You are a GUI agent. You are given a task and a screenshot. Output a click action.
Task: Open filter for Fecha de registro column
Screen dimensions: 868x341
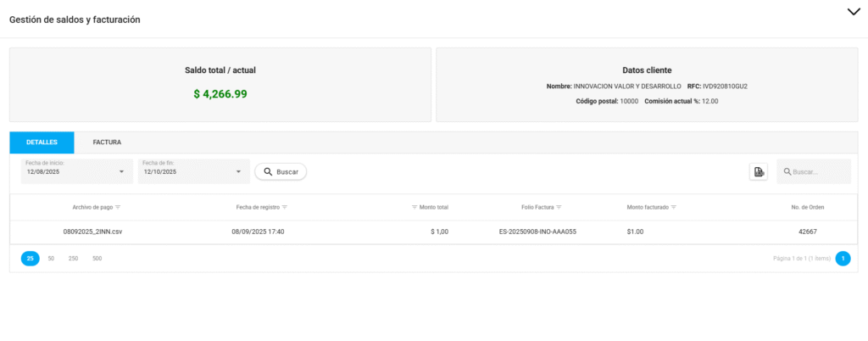coord(285,207)
